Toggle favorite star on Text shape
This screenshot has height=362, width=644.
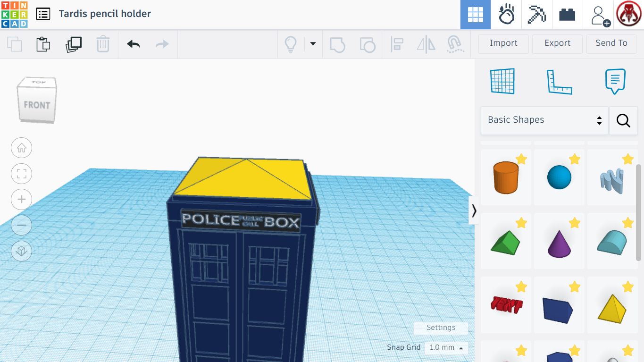[x=521, y=286]
